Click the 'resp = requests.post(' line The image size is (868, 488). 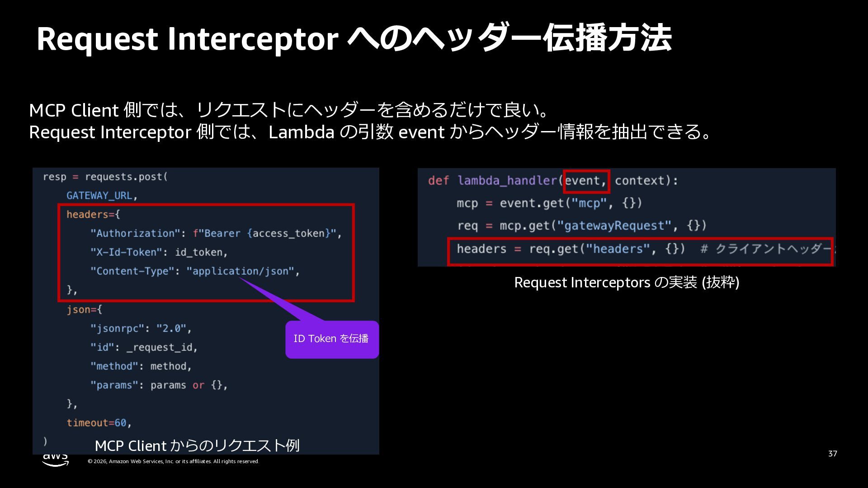[x=105, y=177]
